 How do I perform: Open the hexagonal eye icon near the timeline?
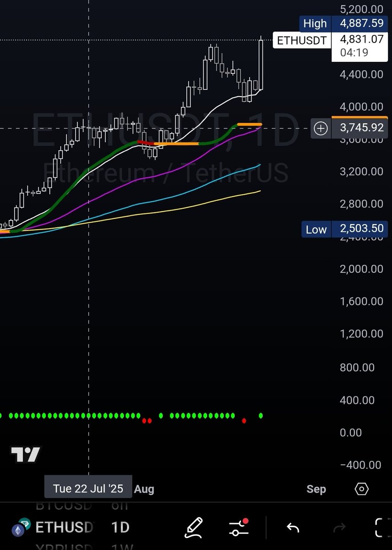click(361, 489)
